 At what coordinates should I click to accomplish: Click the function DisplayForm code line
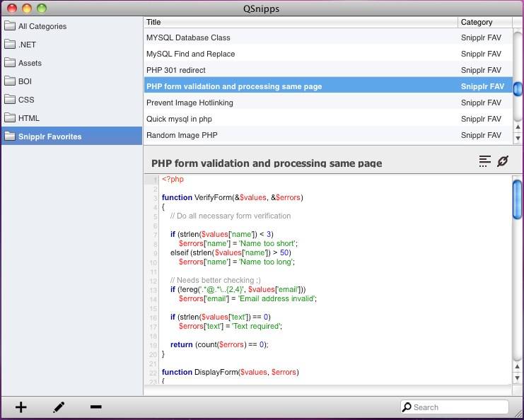point(231,372)
